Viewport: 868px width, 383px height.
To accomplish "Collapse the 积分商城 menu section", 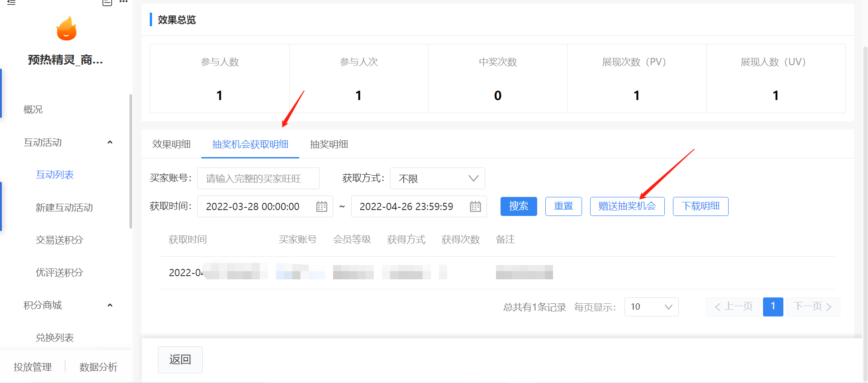I will [x=110, y=305].
